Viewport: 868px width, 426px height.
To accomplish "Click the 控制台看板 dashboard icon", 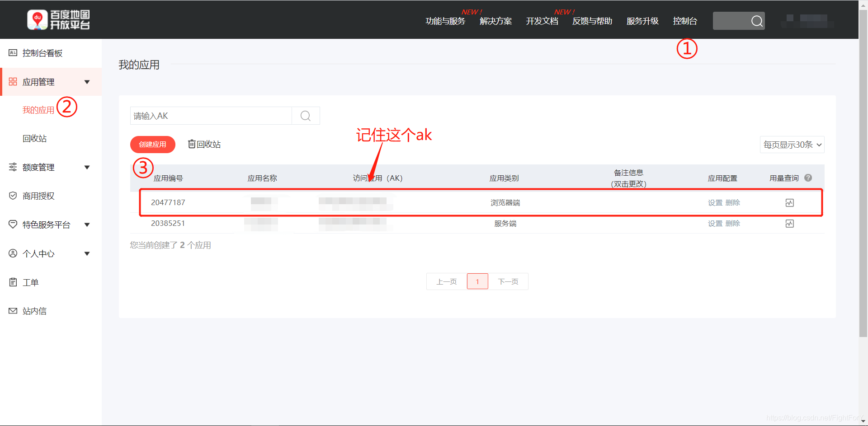I will click(13, 53).
